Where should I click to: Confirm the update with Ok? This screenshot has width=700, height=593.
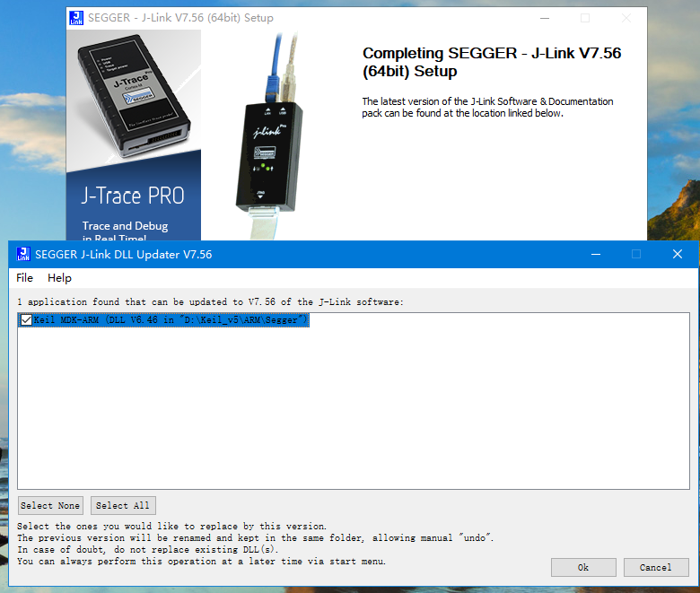(x=583, y=567)
